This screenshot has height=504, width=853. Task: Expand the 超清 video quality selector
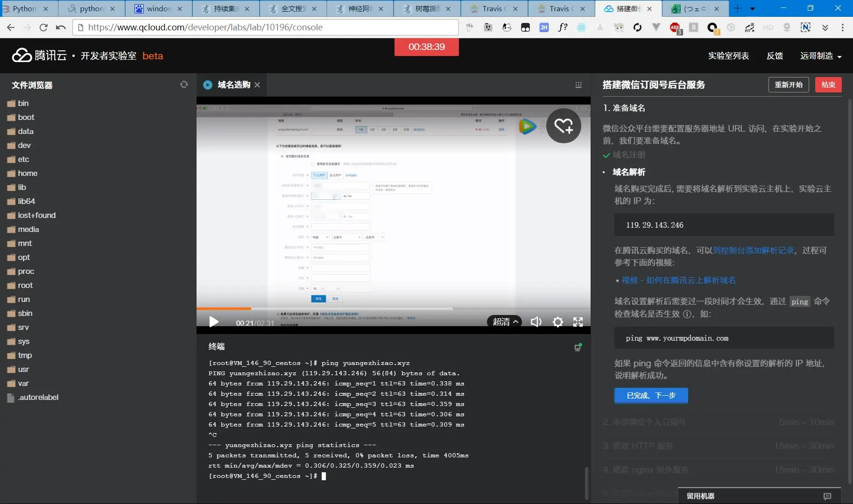click(505, 322)
